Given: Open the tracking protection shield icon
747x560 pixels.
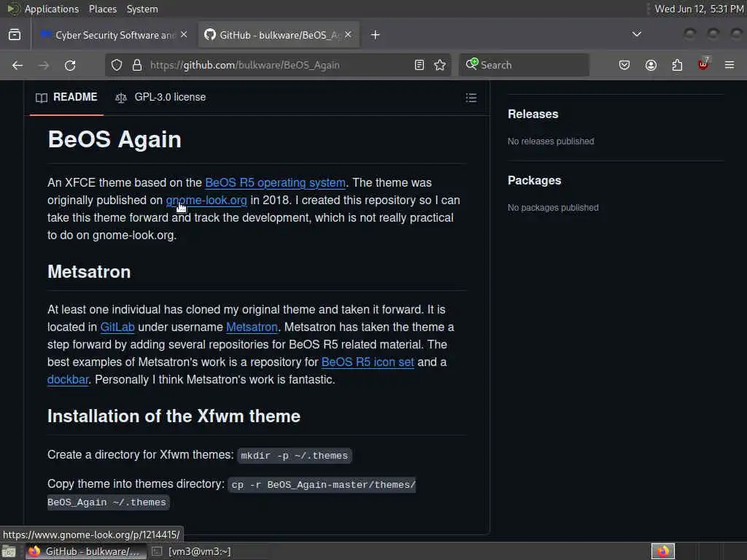Looking at the screenshot, I should pyautogui.click(x=117, y=65).
